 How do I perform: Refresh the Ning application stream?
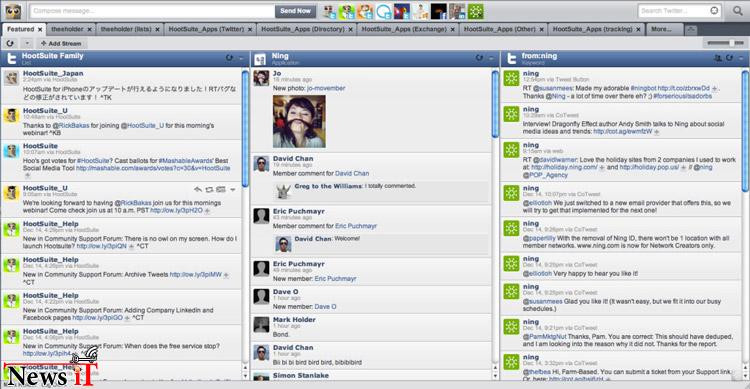click(479, 58)
